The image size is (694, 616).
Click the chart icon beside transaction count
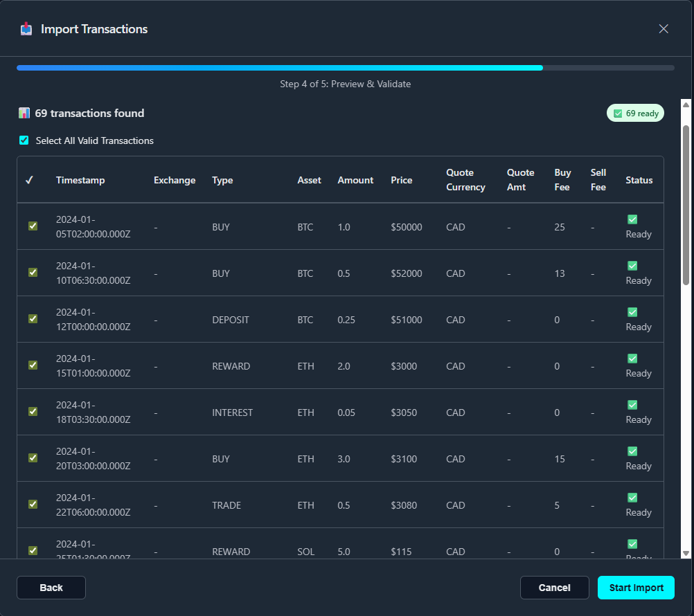(x=24, y=113)
